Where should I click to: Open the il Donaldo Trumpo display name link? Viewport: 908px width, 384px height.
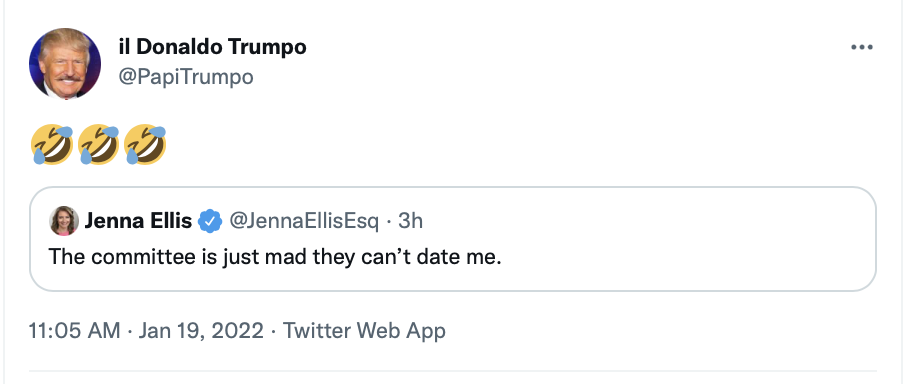tap(212, 47)
